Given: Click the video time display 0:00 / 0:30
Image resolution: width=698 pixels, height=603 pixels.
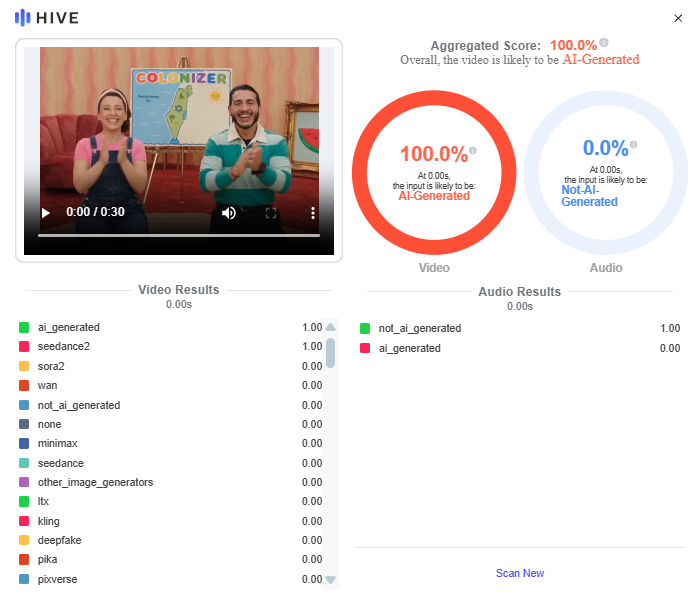Looking at the screenshot, I should [95, 212].
